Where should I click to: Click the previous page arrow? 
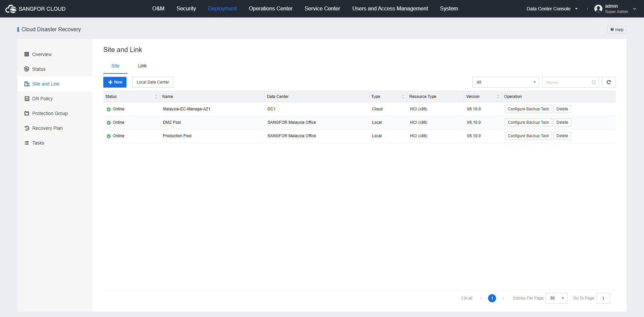481,298
